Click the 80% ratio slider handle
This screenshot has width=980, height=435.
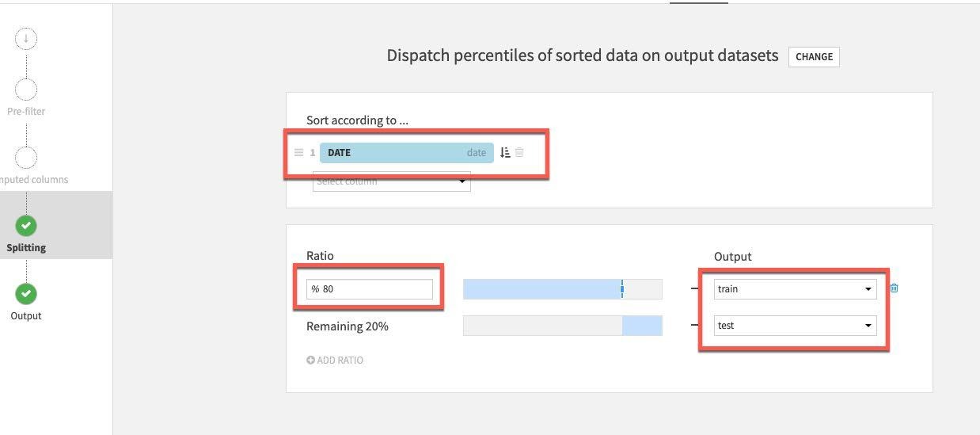click(x=622, y=289)
